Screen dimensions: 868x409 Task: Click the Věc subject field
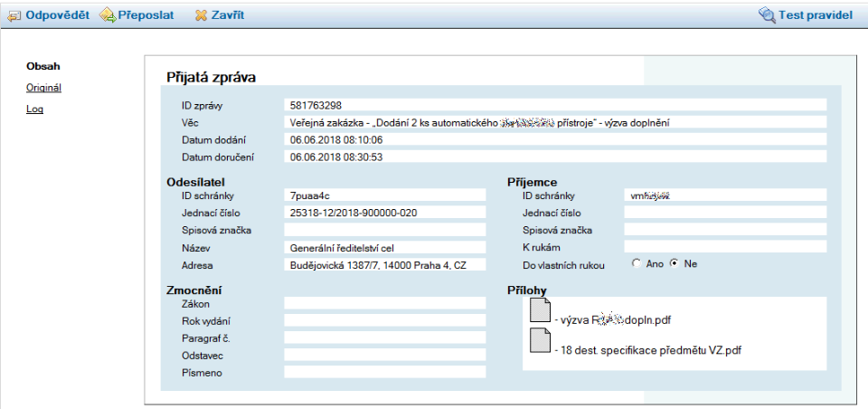coord(555,122)
